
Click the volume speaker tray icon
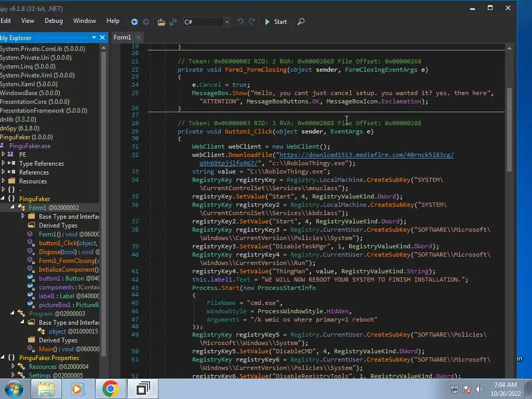480,389
